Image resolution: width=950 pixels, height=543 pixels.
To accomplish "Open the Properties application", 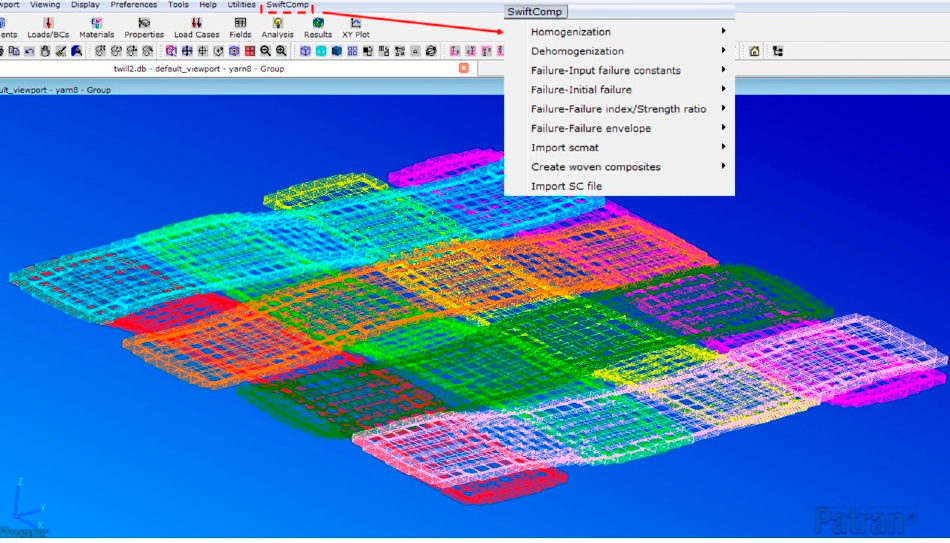I will coord(144,28).
